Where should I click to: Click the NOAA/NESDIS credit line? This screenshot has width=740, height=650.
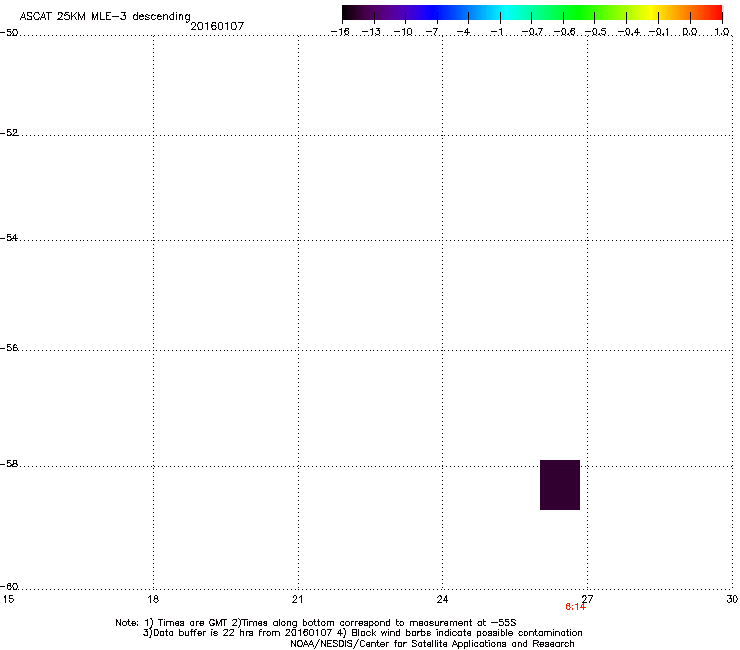[432, 644]
